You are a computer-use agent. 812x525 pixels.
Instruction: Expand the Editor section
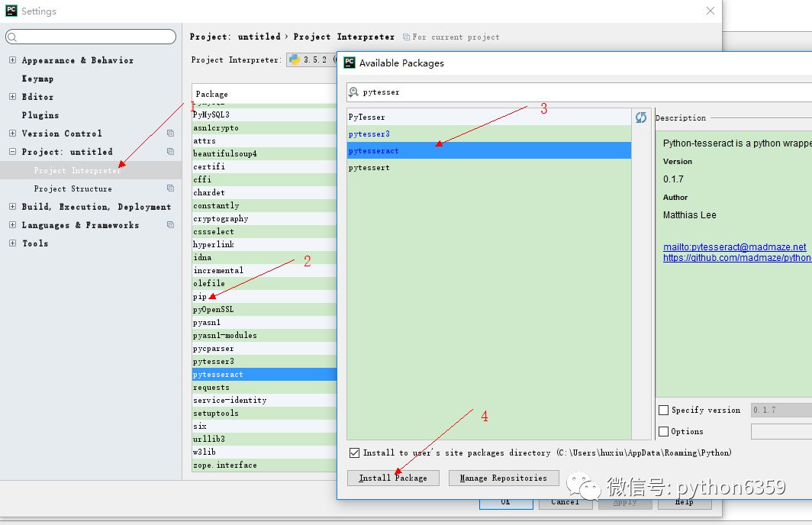pos(12,97)
